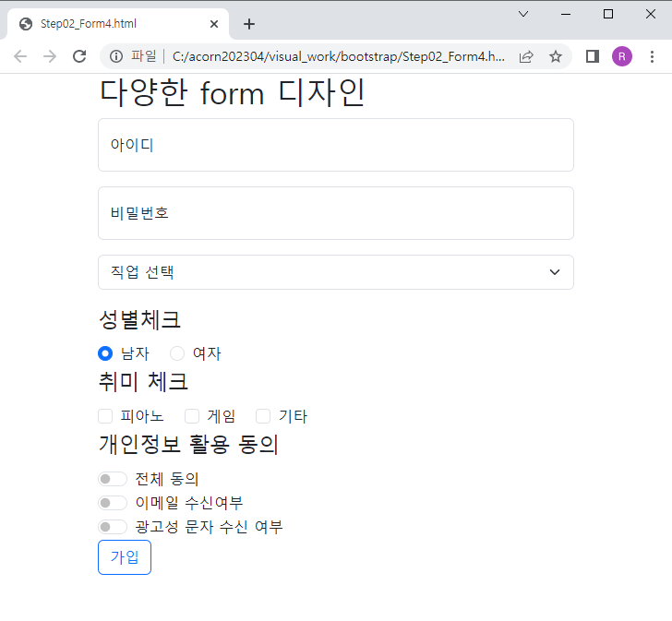Click the 취미 체크 heading

(x=144, y=382)
